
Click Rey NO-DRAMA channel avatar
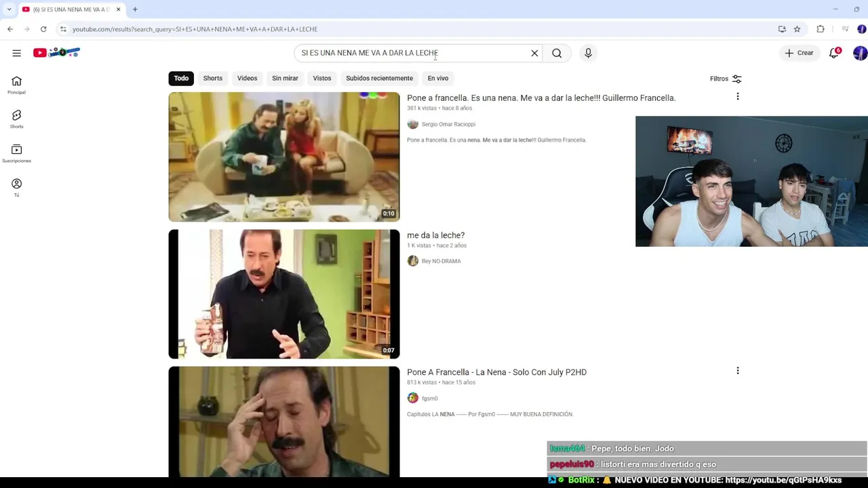pos(412,261)
